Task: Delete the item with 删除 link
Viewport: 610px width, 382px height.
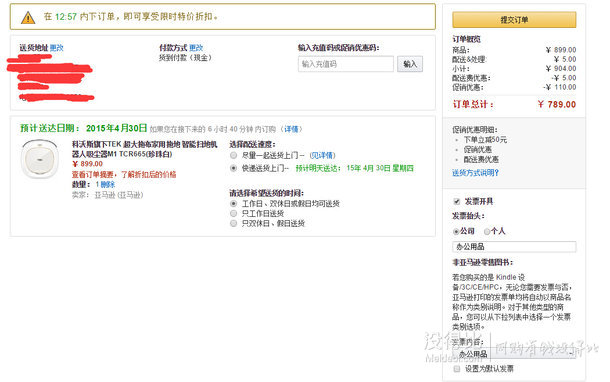Action: point(108,184)
